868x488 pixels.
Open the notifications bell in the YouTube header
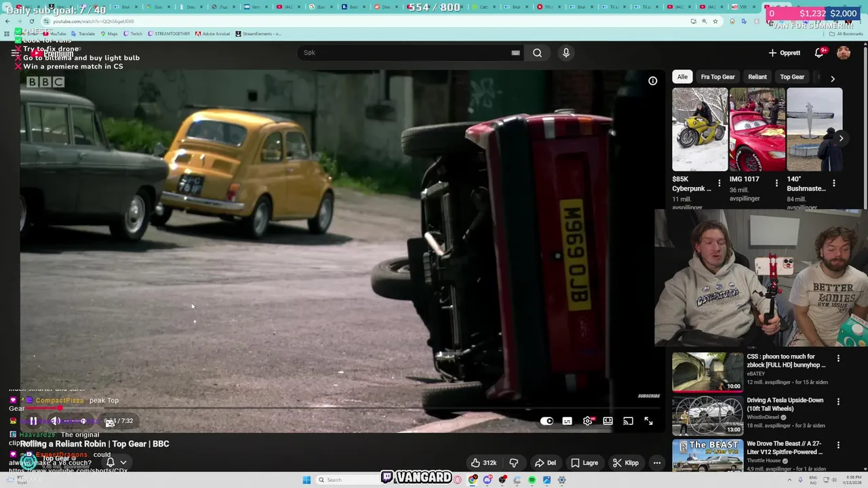821,53
